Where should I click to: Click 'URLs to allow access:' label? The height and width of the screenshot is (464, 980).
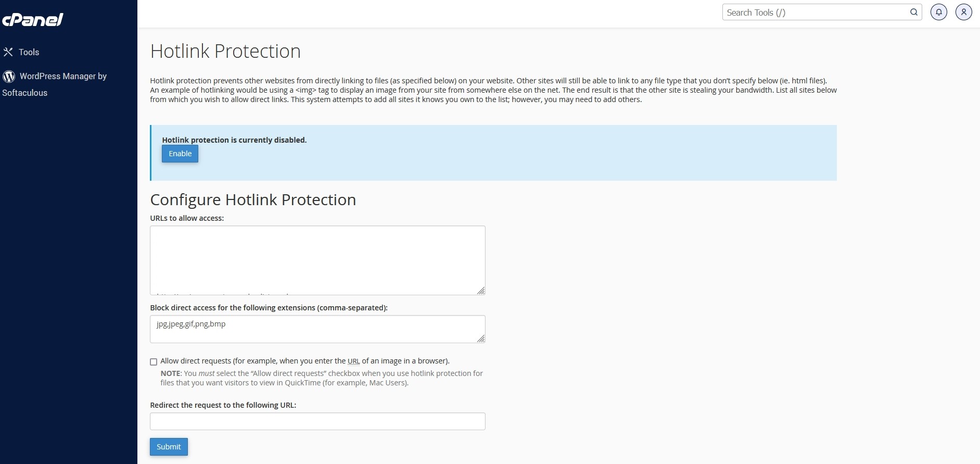coord(187,218)
